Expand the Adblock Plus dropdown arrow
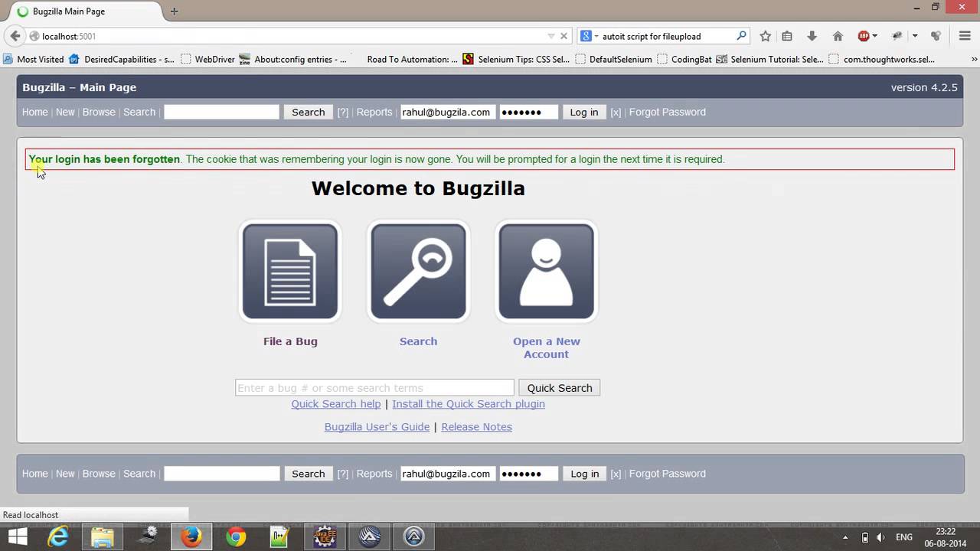980x551 pixels. tap(875, 36)
